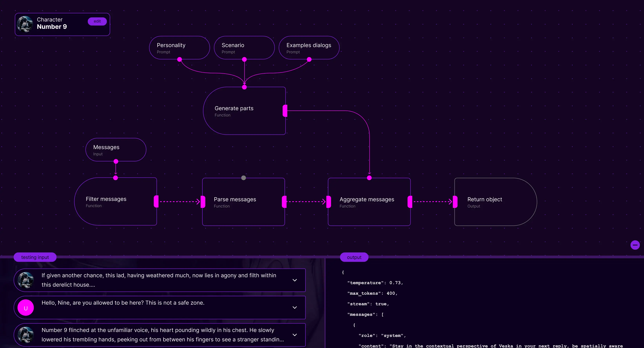This screenshot has width=644, height=348.
Task: Click the avatar on the first test message
Action: click(26, 280)
